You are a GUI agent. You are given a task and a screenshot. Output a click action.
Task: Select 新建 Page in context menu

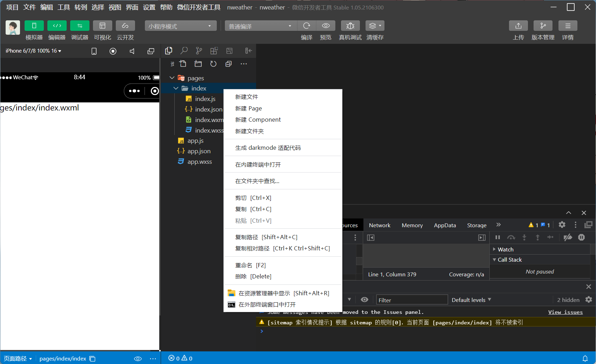tap(283, 108)
